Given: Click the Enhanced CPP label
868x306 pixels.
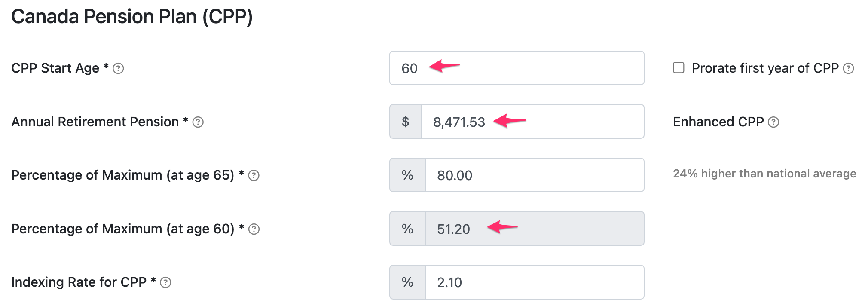Looking at the screenshot, I should (718, 122).
